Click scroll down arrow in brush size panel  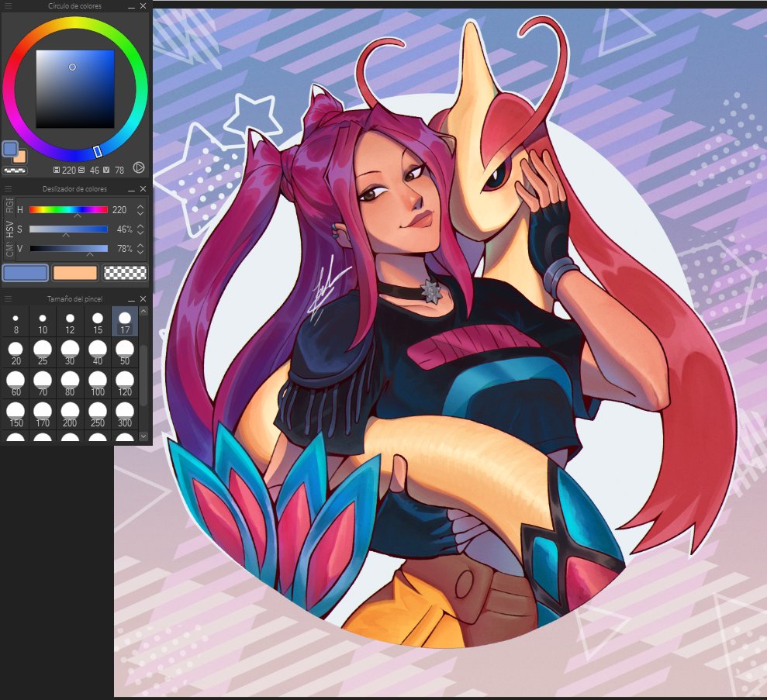(143, 436)
